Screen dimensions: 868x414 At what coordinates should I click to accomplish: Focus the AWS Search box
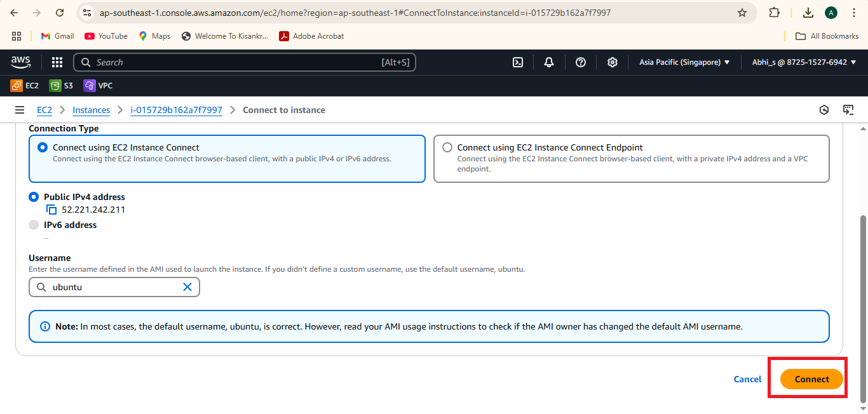[x=245, y=62]
